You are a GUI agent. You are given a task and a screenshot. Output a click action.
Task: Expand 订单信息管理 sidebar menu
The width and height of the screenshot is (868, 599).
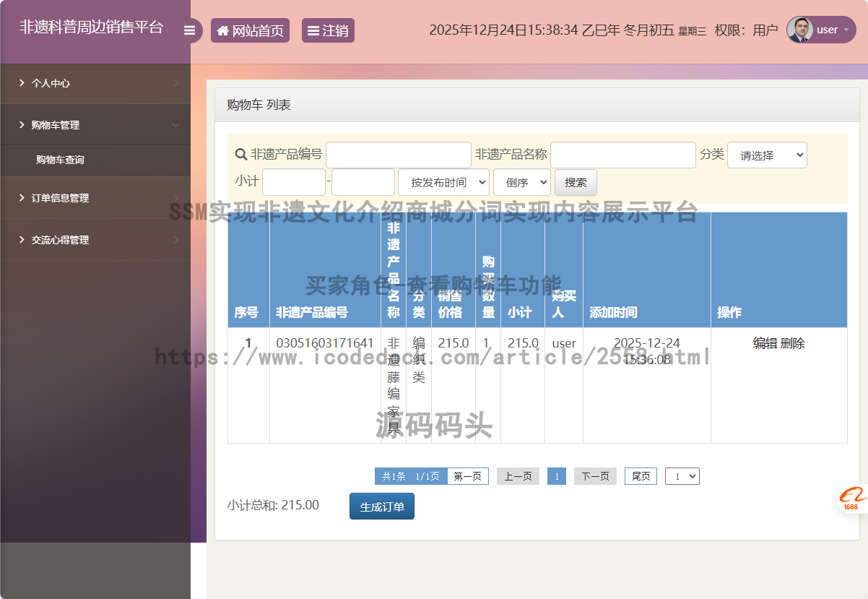point(95,198)
